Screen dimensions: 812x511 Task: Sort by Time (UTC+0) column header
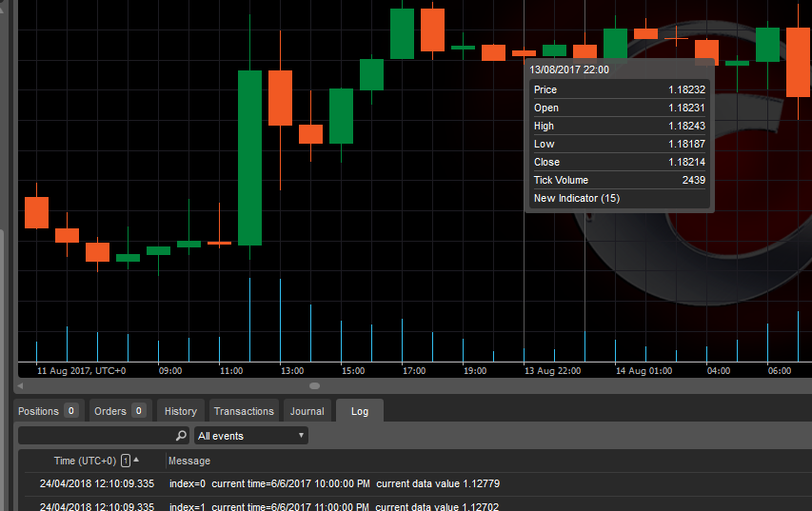[x=85, y=461]
